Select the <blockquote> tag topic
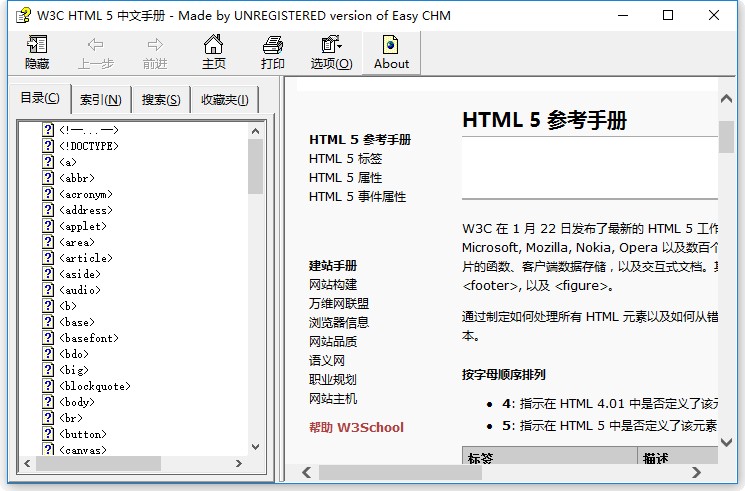Screen dimensions: 745x491 tap(95, 386)
